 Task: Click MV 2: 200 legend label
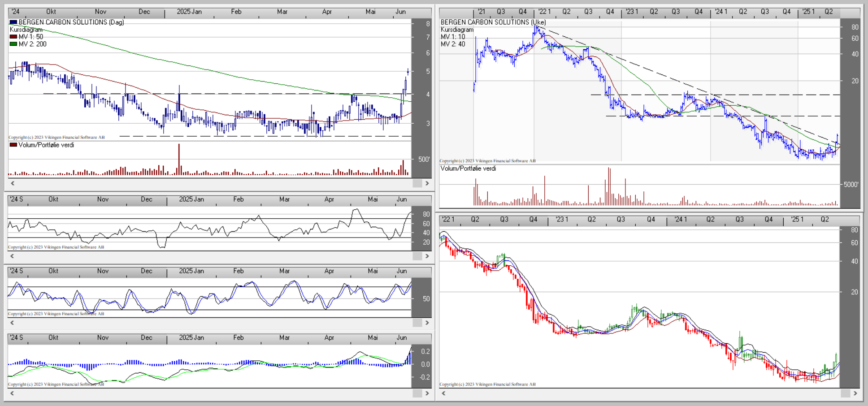pos(33,44)
